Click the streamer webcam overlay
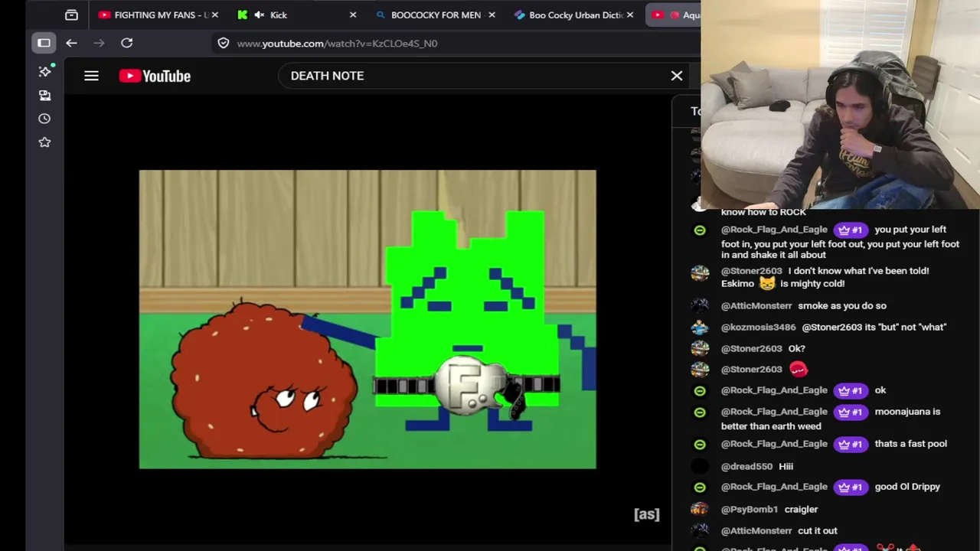This screenshot has height=551, width=980. tap(840, 104)
